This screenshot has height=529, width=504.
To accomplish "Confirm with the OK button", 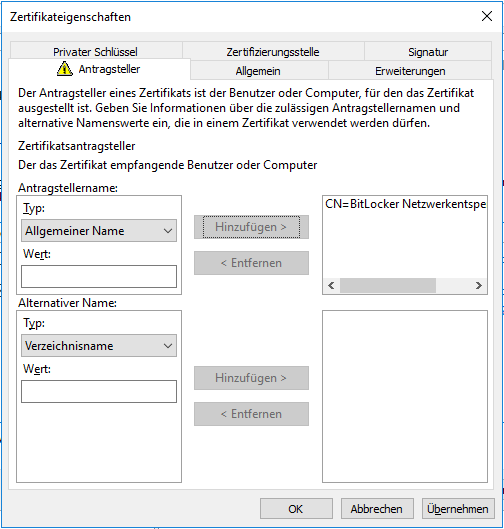I will 296,509.
